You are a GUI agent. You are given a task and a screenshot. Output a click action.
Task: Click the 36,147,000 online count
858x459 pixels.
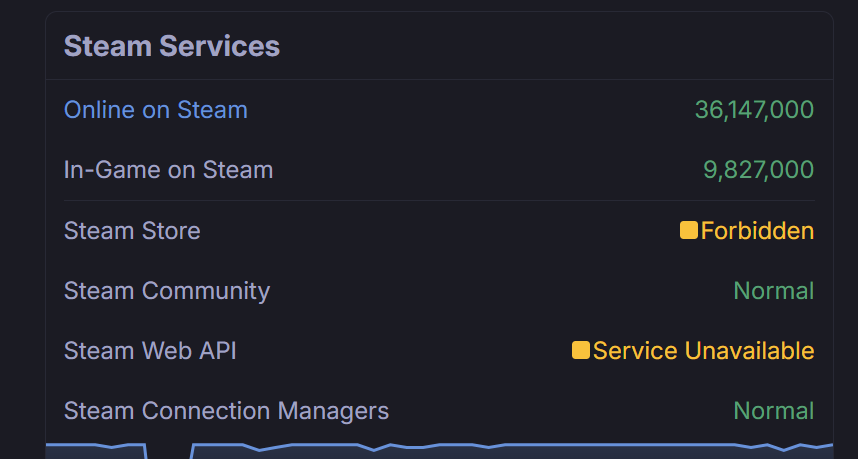[754, 110]
